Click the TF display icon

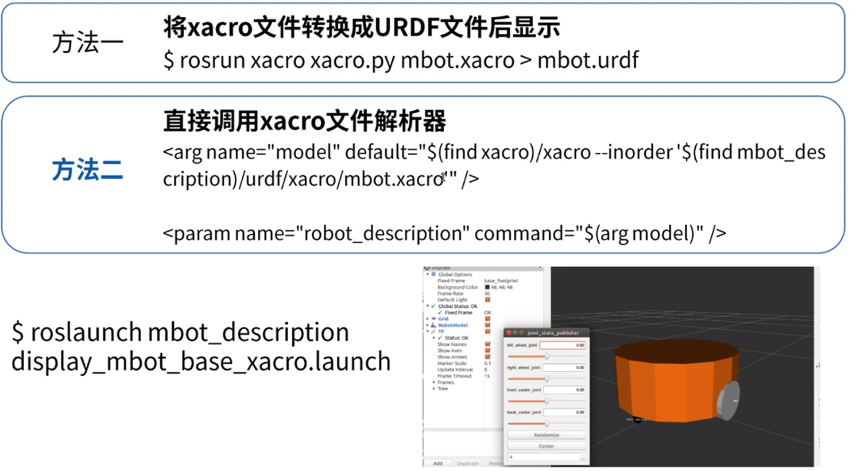[432, 331]
